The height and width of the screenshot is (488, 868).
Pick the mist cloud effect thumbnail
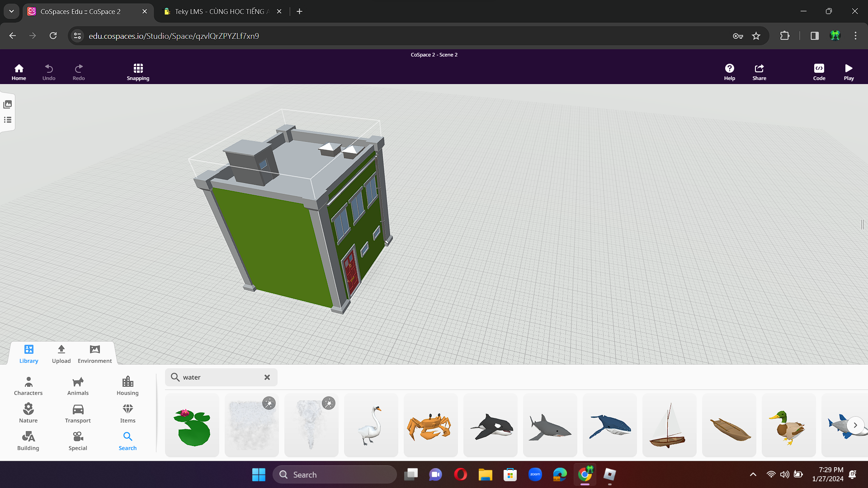click(252, 425)
